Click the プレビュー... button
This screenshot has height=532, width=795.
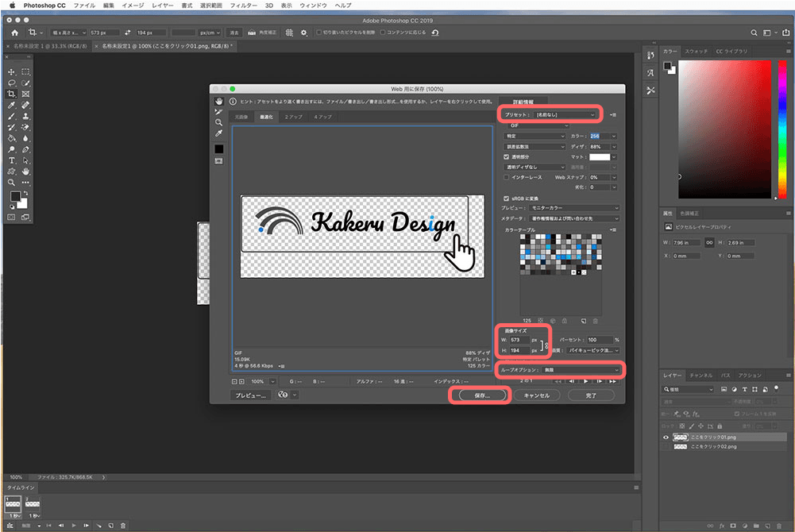[x=252, y=395]
